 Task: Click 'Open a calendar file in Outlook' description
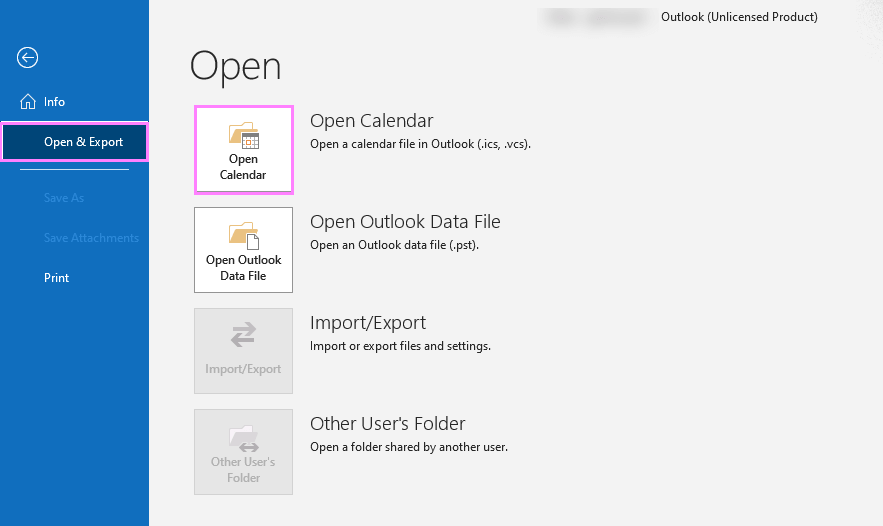(x=420, y=144)
